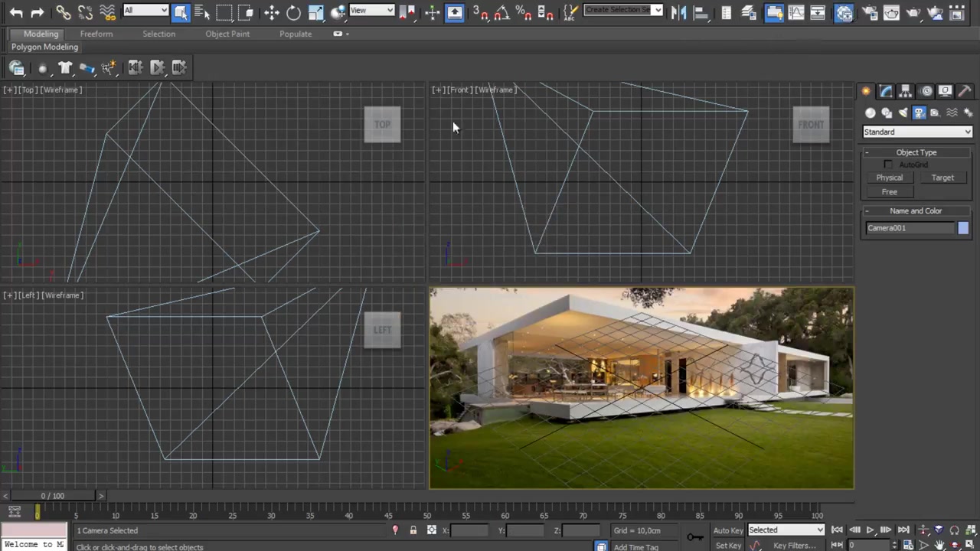The height and width of the screenshot is (551, 980).
Task: Click the Camera001 color swatch
Action: (962, 227)
